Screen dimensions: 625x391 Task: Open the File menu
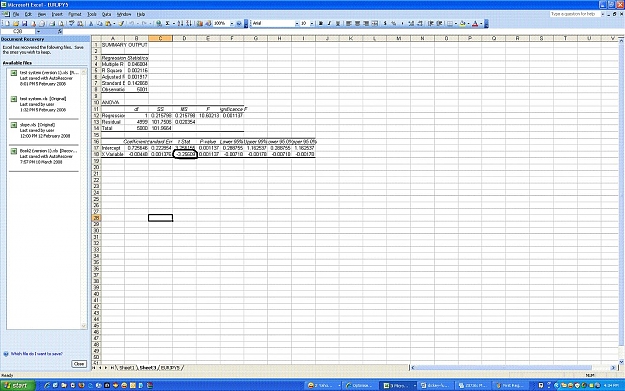tap(16, 14)
